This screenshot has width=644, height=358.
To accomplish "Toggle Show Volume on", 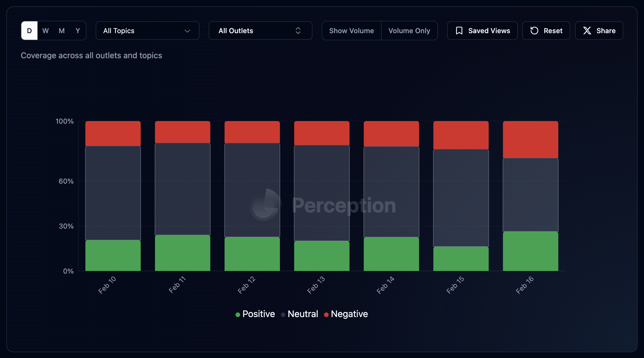I will click(x=351, y=31).
